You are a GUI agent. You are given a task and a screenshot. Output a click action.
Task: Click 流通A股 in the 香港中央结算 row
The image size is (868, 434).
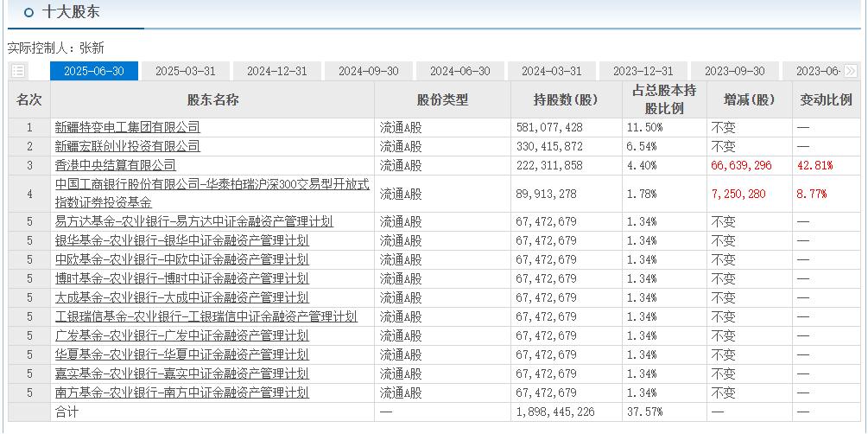(x=401, y=165)
